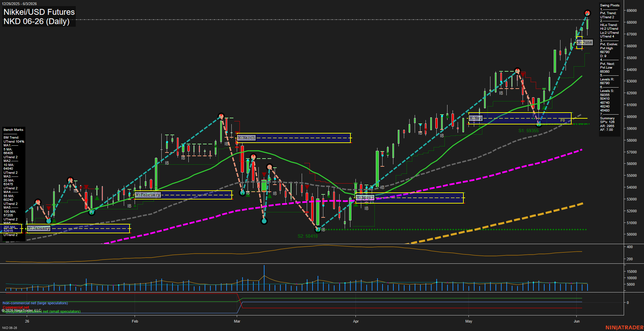Screen dimensions: 644x331
Task: Click the 200 MA: label
Action: tap(9, 227)
